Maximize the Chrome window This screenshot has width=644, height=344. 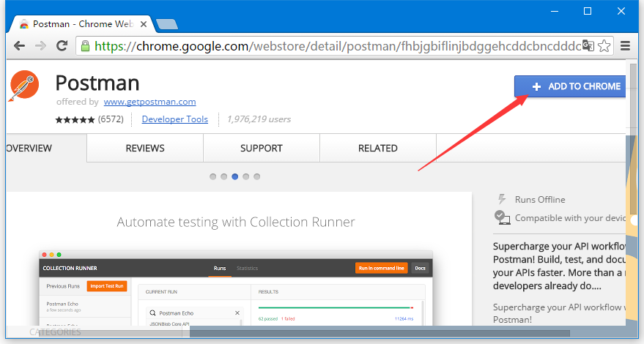pyautogui.click(x=588, y=11)
